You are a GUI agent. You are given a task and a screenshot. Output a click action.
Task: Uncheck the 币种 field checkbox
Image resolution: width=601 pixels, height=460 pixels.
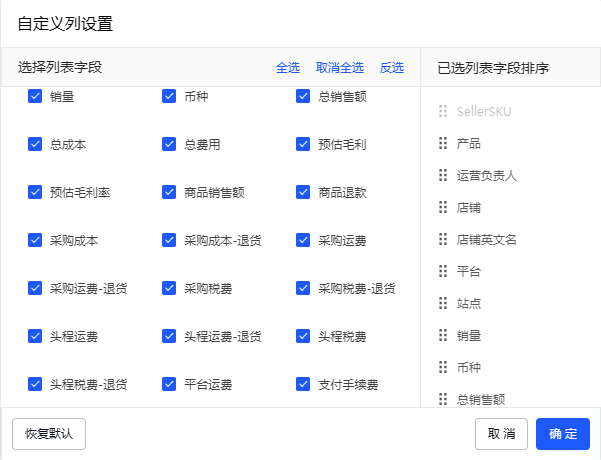pyautogui.click(x=169, y=96)
